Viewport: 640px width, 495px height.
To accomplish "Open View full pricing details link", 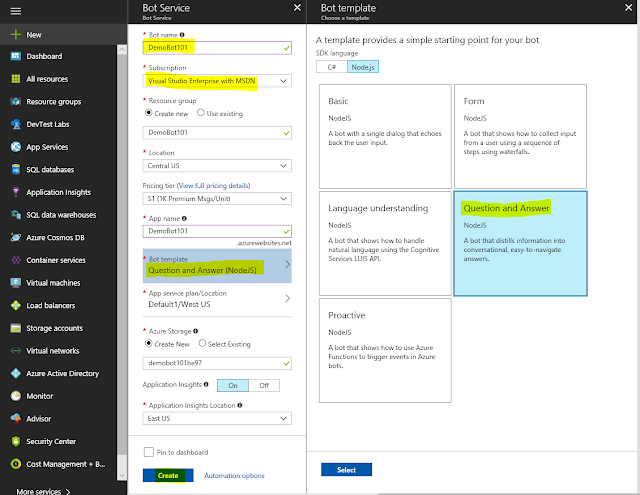I will pos(214,186).
